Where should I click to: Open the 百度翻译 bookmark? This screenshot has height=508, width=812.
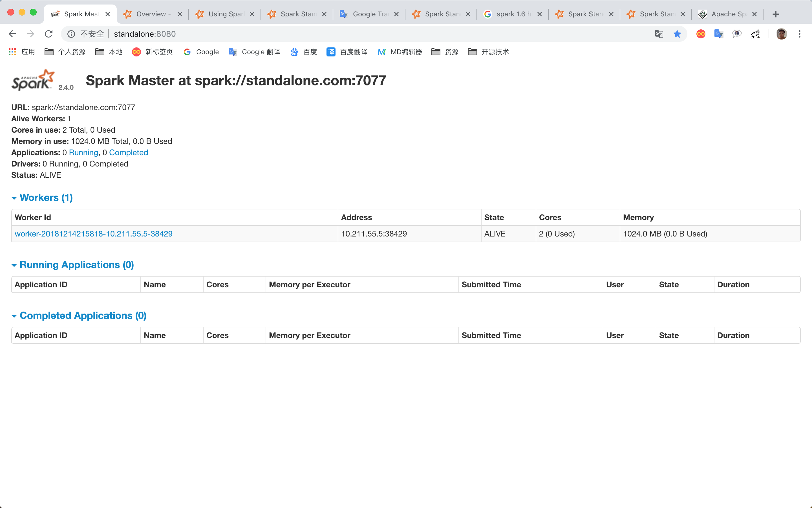tap(347, 52)
